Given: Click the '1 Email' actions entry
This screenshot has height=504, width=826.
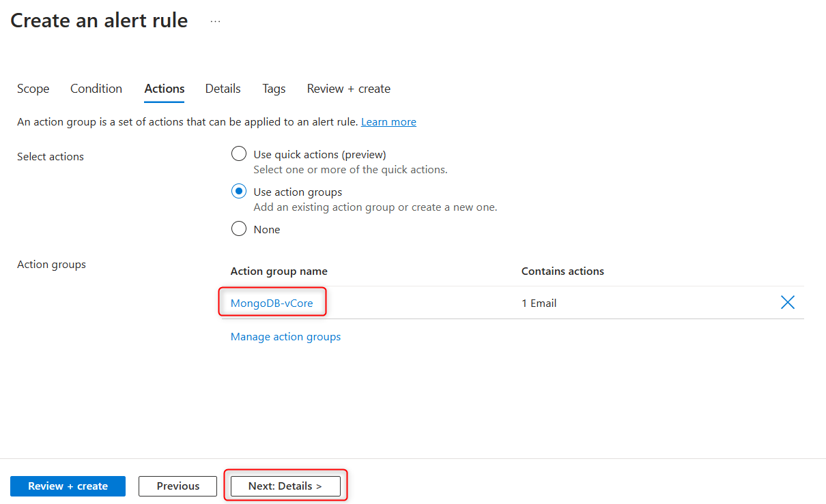Looking at the screenshot, I should coord(539,302).
